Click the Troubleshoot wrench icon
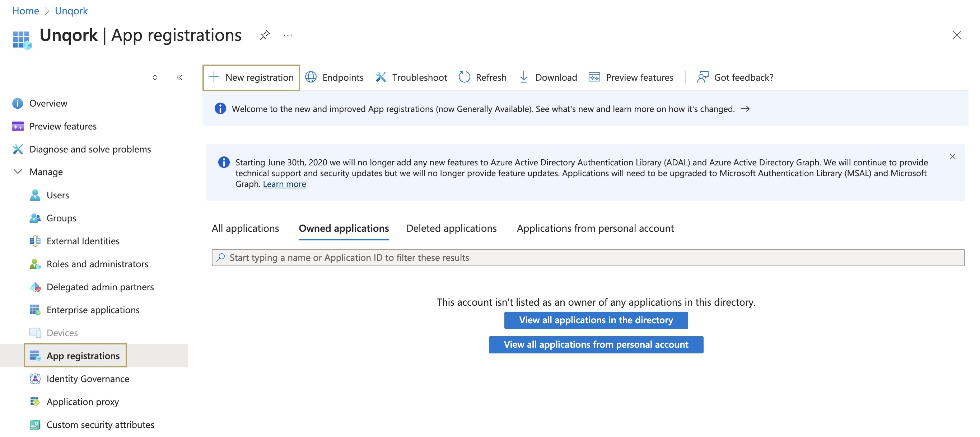 click(381, 77)
